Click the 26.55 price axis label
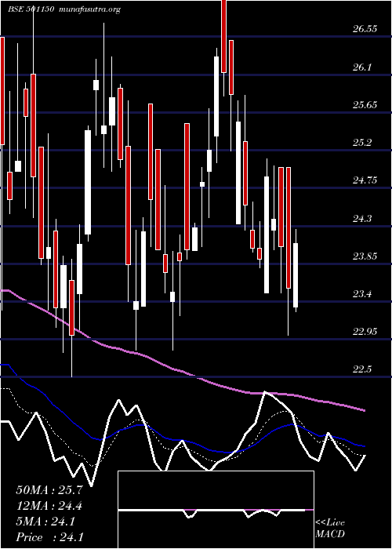 point(365,29)
